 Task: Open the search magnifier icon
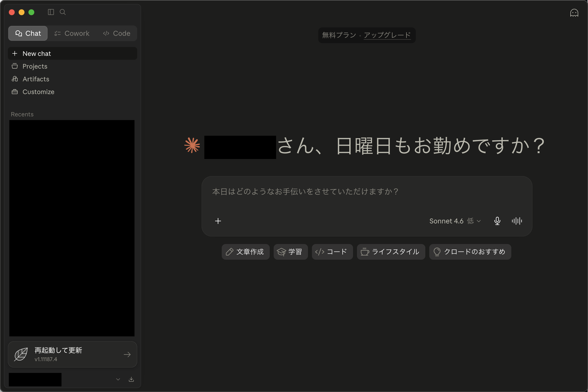[62, 12]
